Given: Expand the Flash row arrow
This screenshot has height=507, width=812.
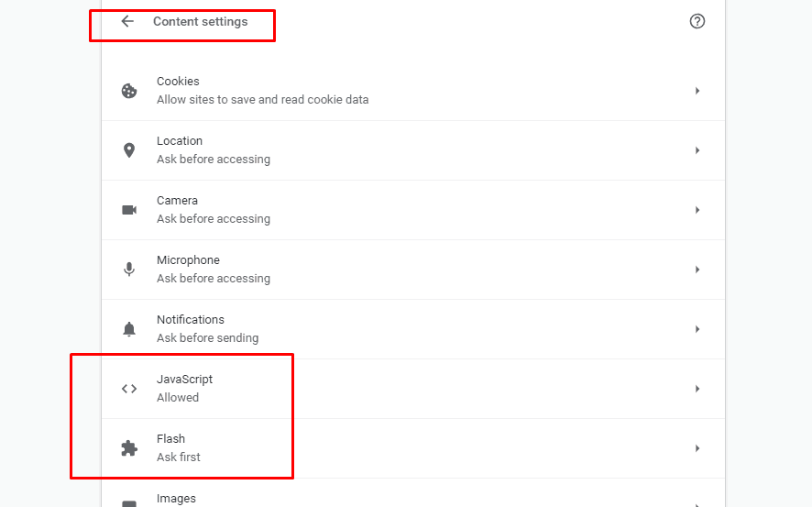Looking at the screenshot, I should point(697,448).
